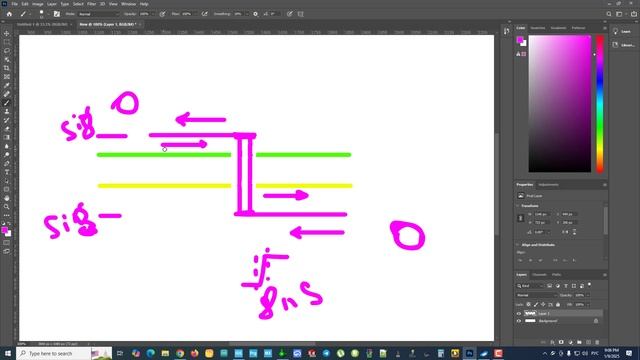Viewport: 640px width, 360px height.
Task: Click the search icon at top right
Action: [x=609, y=14]
